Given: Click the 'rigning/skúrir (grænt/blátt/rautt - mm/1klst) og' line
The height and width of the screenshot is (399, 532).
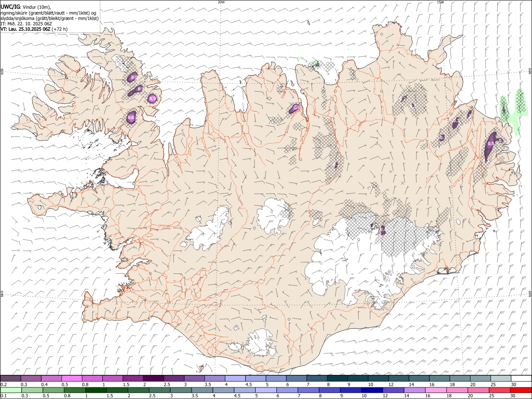Looking at the screenshot, I should [x=48, y=13].
